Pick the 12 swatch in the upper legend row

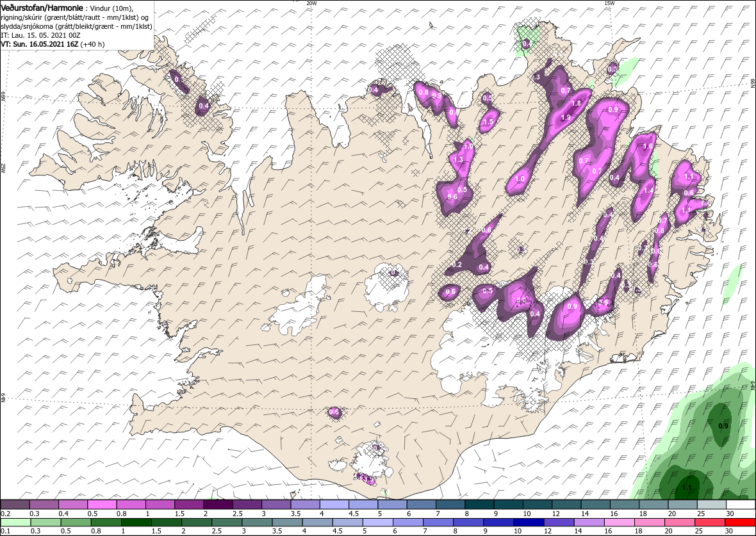[566, 505]
